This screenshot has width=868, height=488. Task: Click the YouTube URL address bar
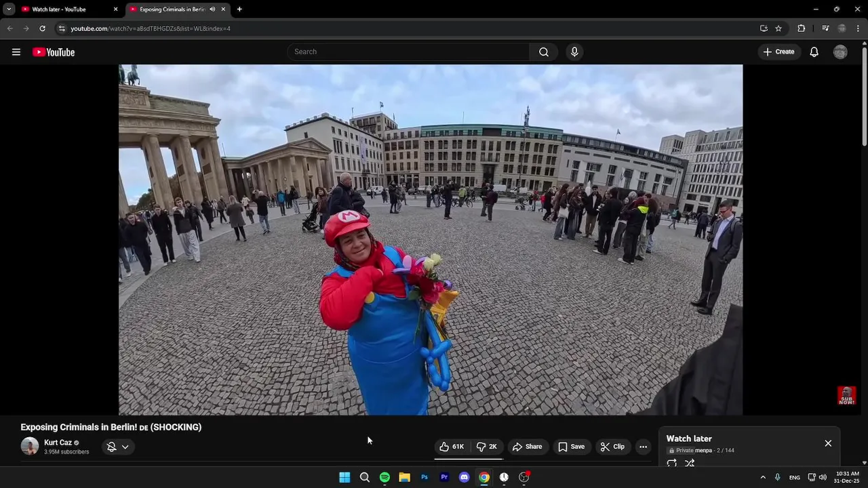[x=407, y=28]
